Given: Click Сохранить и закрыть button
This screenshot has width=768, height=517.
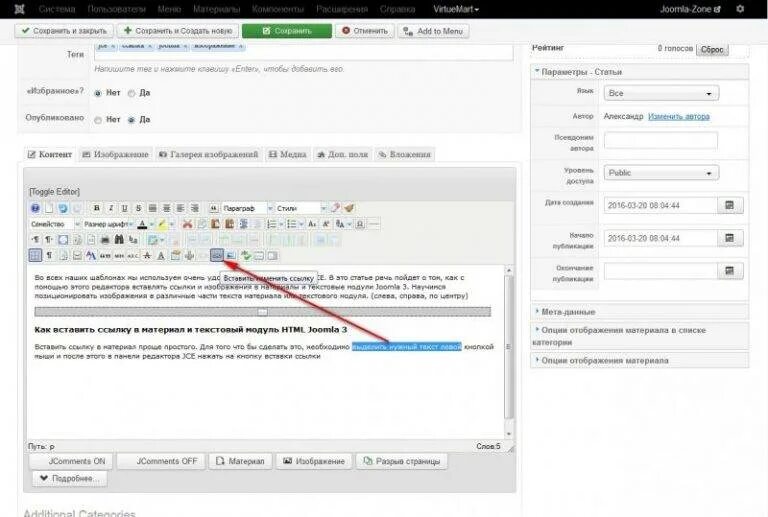Looking at the screenshot, I should coord(64,31).
